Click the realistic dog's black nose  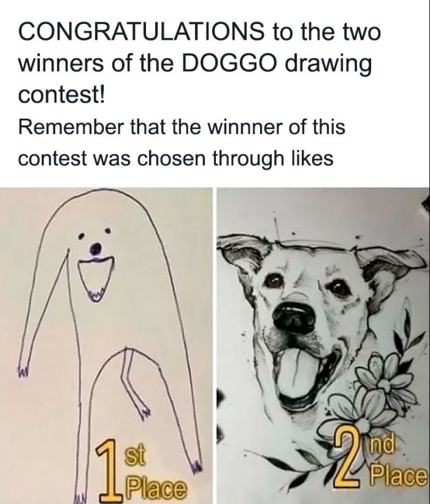(294, 318)
